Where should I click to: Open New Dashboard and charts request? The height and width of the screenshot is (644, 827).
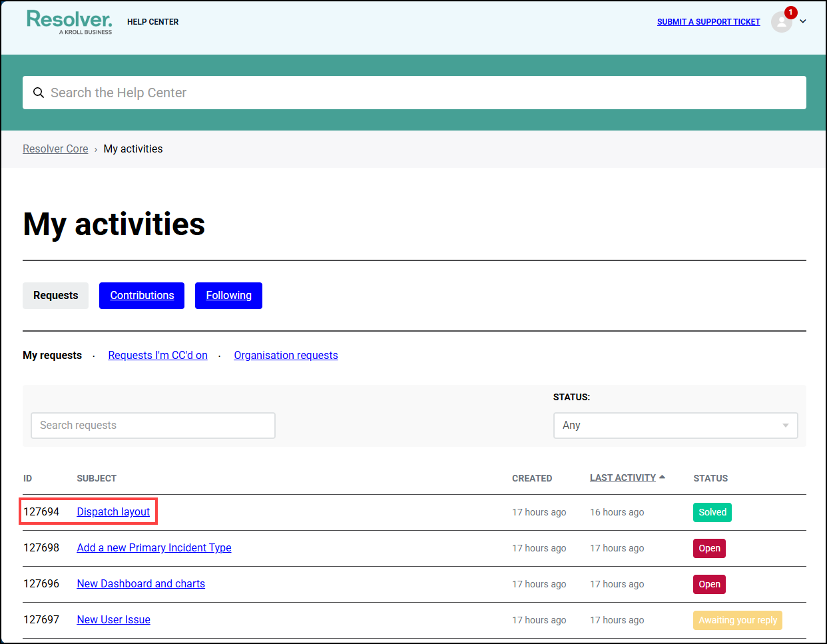[140, 584]
